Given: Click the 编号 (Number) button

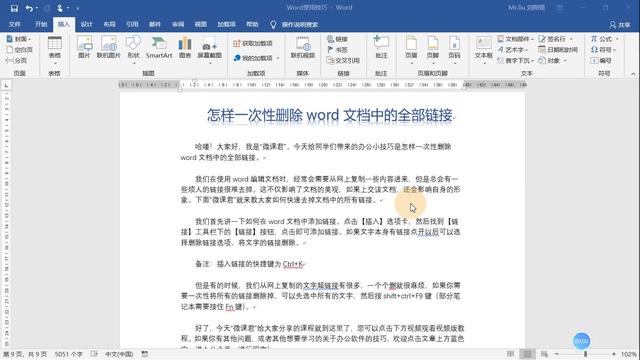Looking at the screenshot, I should (601, 60).
